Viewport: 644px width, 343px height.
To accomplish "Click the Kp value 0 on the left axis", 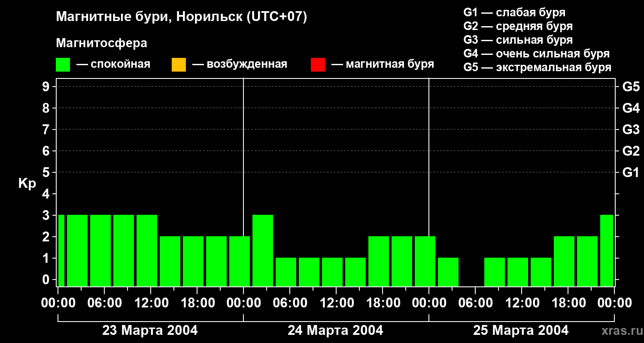I will click(46, 280).
